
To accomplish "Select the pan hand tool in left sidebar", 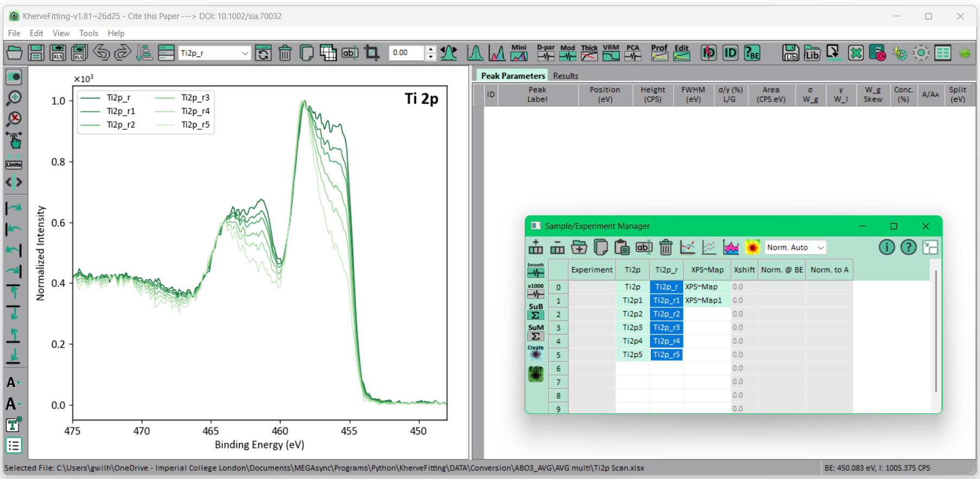I will [x=14, y=140].
